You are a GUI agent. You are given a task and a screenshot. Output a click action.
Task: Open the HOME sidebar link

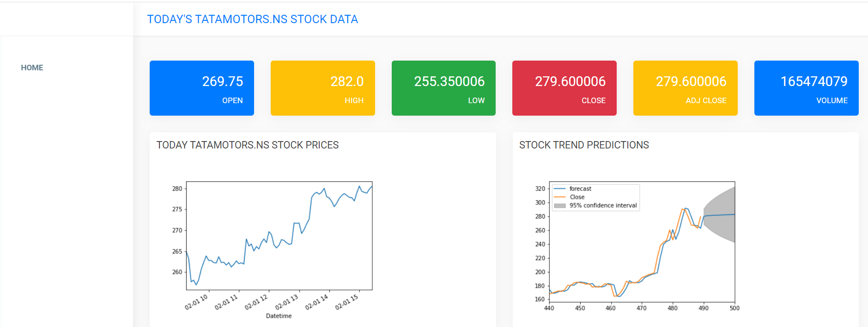point(32,68)
